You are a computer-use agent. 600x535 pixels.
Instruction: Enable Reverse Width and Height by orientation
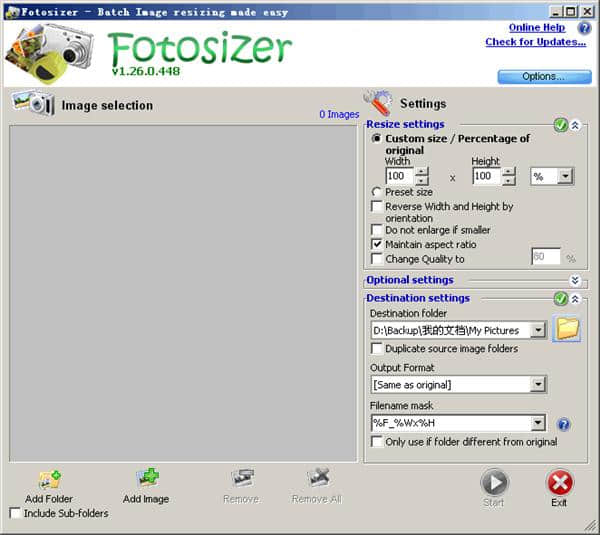377,207
